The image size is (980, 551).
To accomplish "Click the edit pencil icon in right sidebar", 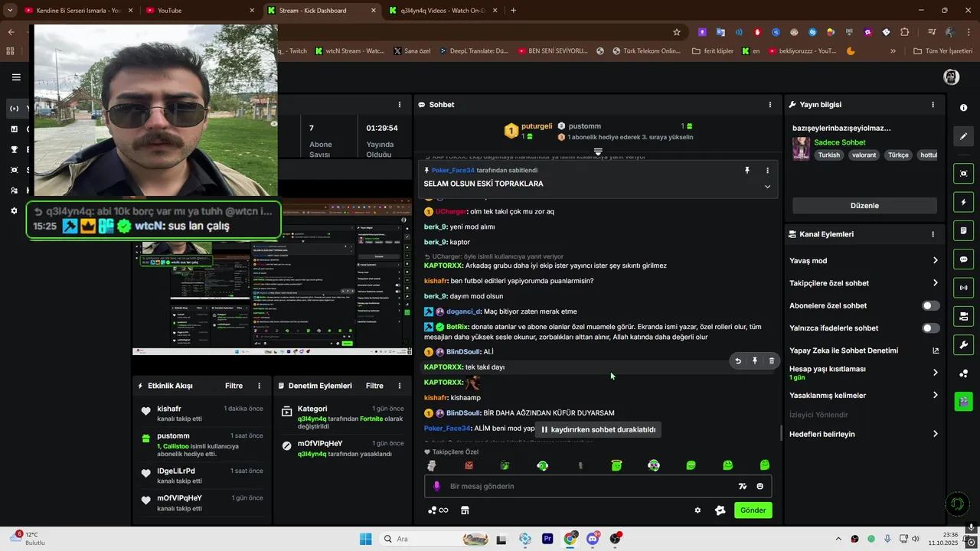I will point(964,136).
